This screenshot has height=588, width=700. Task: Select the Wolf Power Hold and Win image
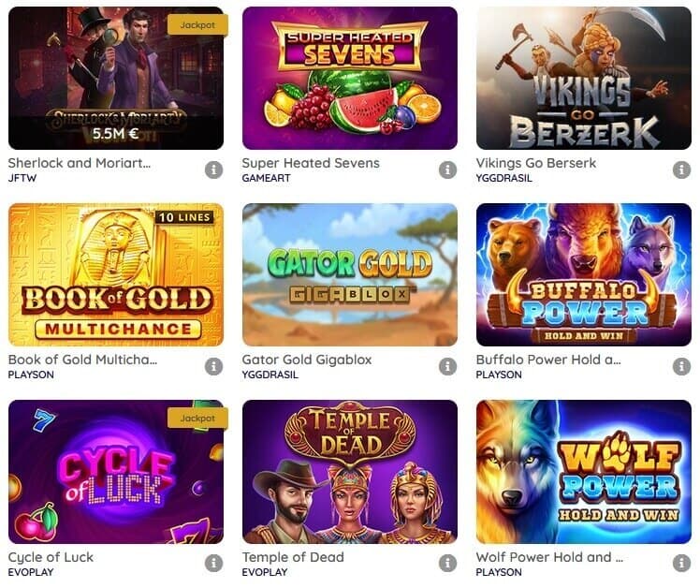point(584,472)
